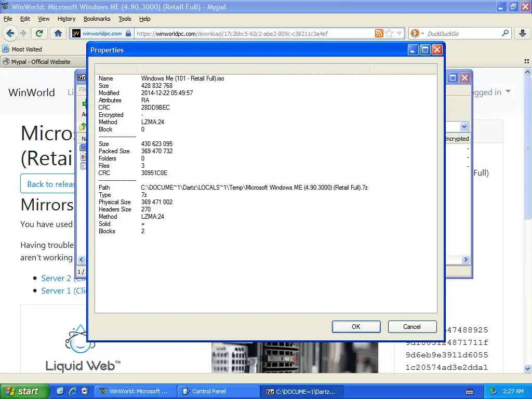Click the Liquid Web sponsor logo
This screenshot has width=532, height=399.
point(83,349)
